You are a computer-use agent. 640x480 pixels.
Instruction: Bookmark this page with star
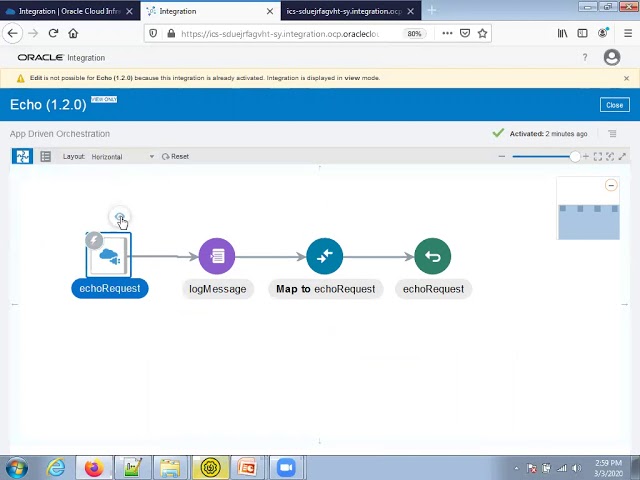pos(482,33)
